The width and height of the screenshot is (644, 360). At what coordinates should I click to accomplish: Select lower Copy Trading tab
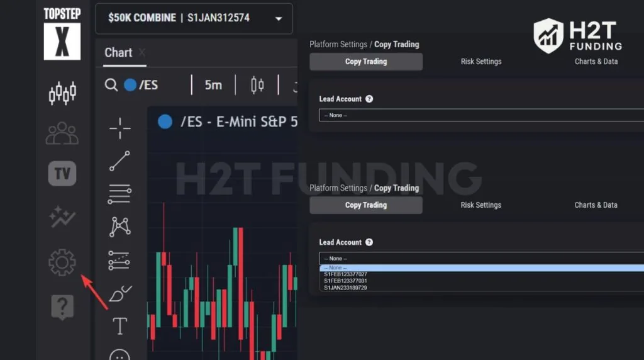[x=366, y=205]
